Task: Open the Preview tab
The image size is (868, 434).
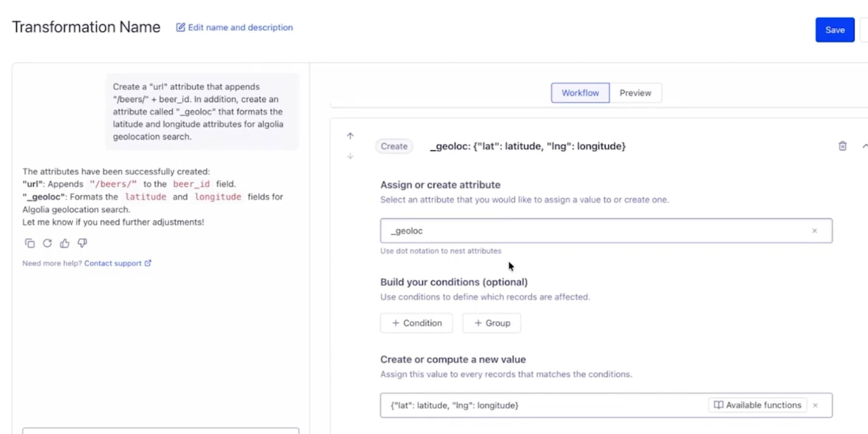Action: (635, 93)
